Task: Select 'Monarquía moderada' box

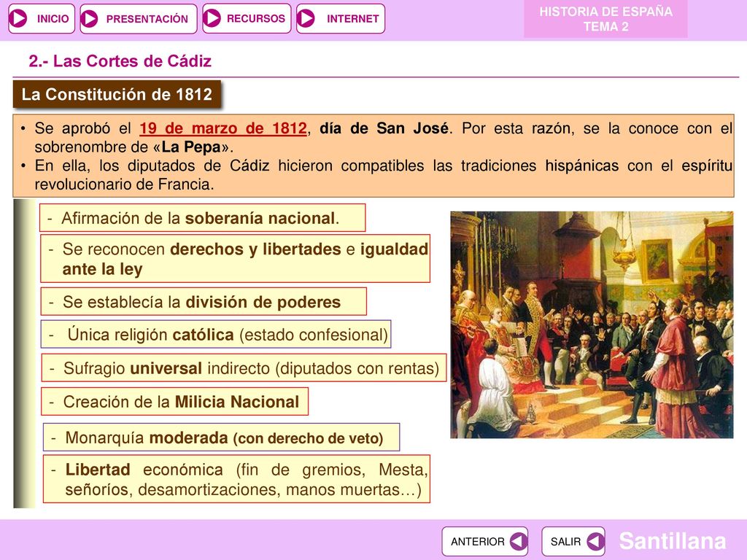Action: (x=222, y=437)
